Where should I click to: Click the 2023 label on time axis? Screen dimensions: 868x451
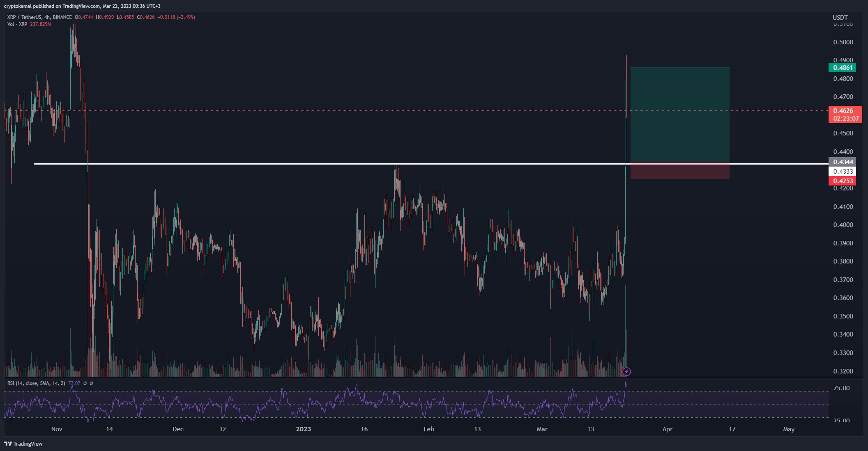[304, 429]
